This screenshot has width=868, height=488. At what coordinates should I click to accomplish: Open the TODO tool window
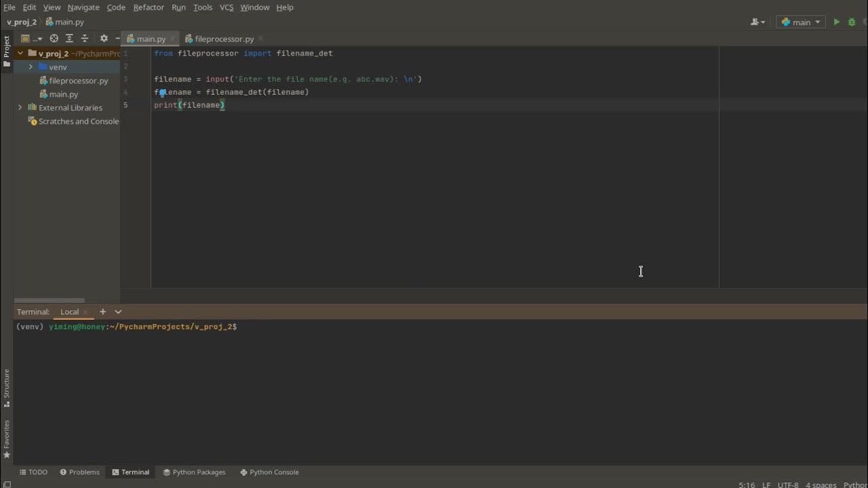point(33,472)
